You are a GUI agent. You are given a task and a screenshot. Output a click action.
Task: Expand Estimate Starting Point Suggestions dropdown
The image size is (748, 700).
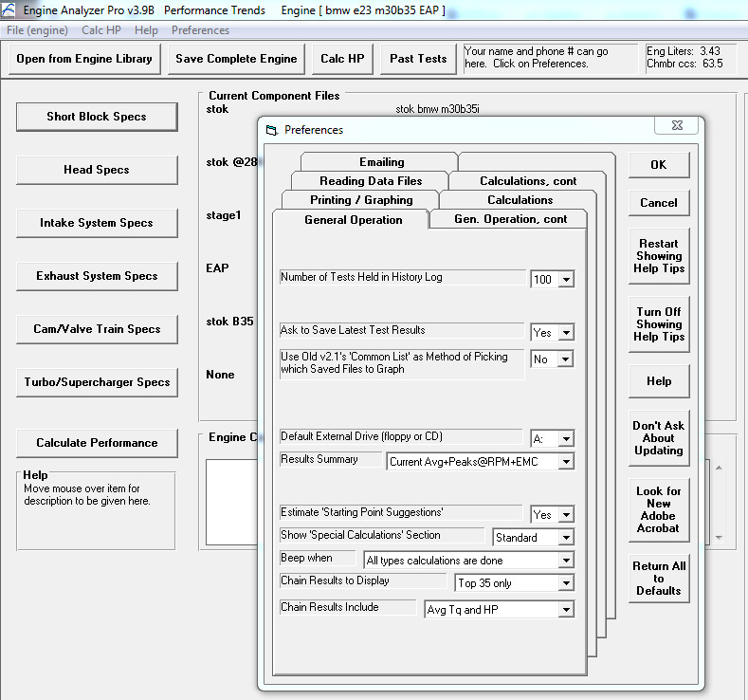(566, 515)
